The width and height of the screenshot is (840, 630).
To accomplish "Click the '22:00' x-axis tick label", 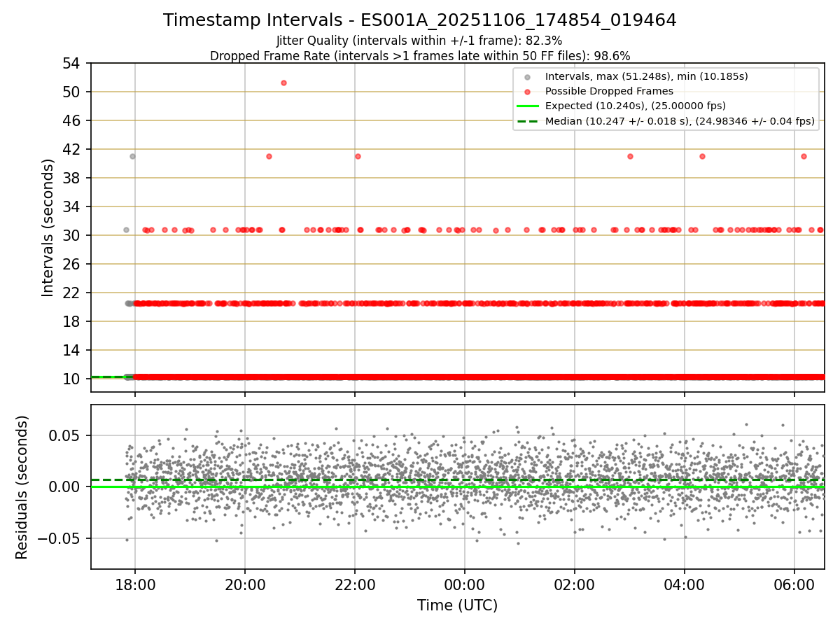I will pyautogui.click(x=355, y=583).
